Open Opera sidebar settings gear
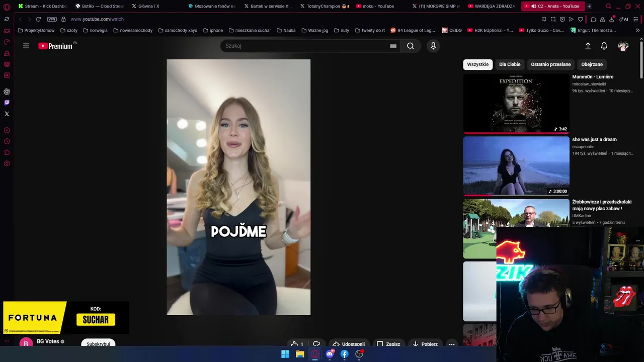The image size is (644, 362). pos(7,163)
